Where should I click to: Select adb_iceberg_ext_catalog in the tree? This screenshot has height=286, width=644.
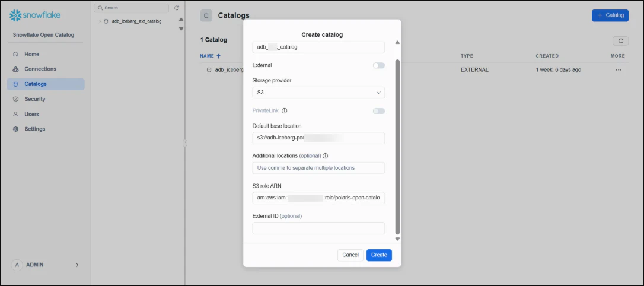point(137,21)
